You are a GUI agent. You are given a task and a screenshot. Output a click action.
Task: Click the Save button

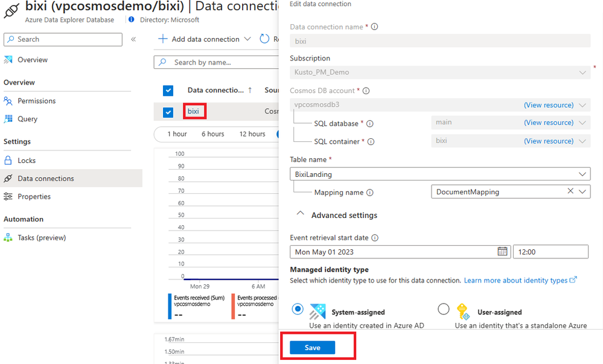pyautogui.click(x=312, y=348)
